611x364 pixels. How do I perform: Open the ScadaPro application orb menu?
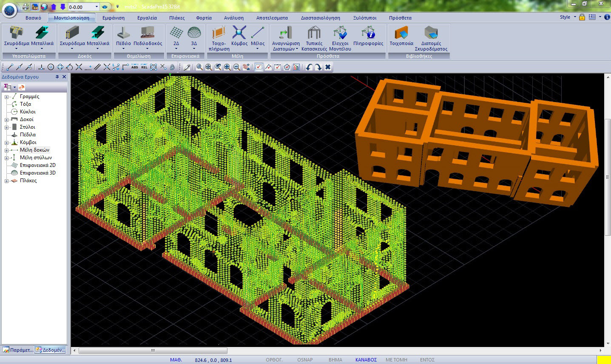(9, 9)
